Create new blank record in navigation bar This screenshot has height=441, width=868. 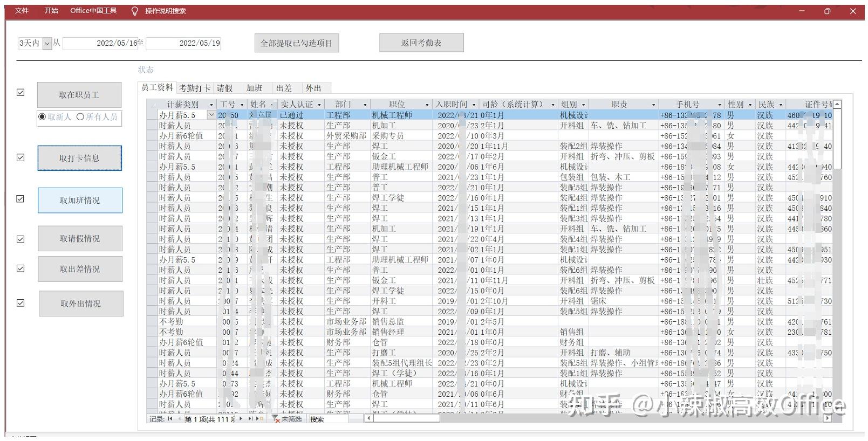point(260,419)
